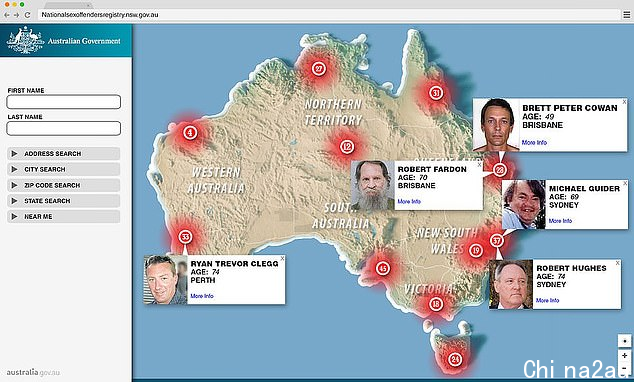Click the Australian Government header text

click(84, 41)
